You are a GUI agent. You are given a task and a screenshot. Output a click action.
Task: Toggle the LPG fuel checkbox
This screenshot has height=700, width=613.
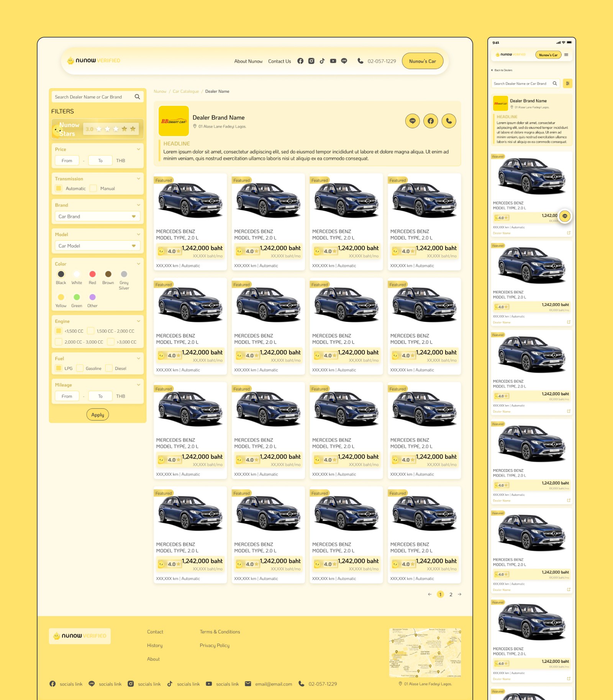click(x=59, y=368)
